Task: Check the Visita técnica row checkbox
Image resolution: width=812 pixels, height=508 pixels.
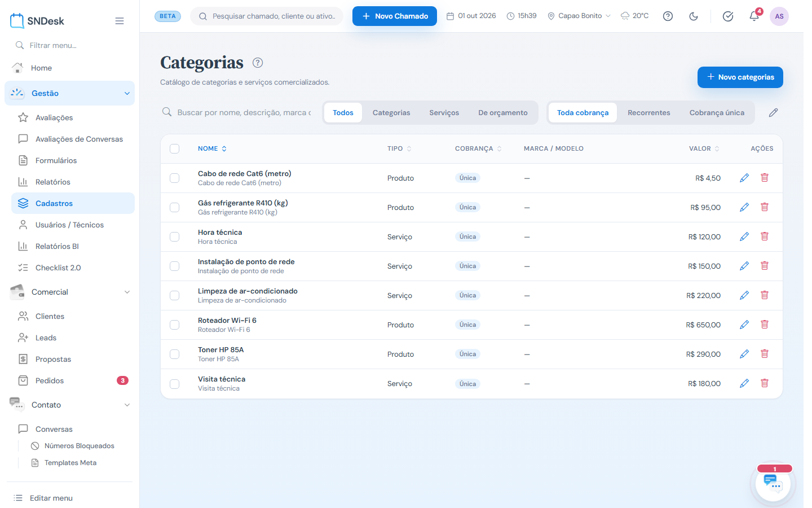Action: coord(175,384)
